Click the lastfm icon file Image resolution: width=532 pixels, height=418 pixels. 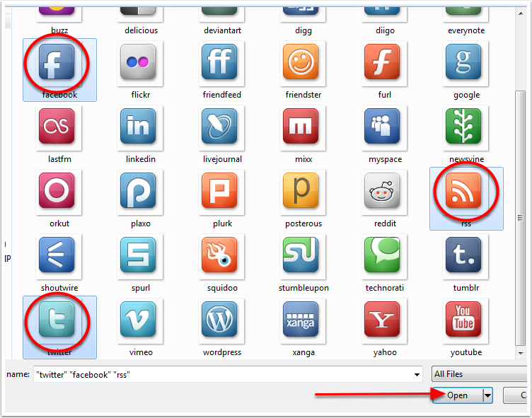point(57,126)
